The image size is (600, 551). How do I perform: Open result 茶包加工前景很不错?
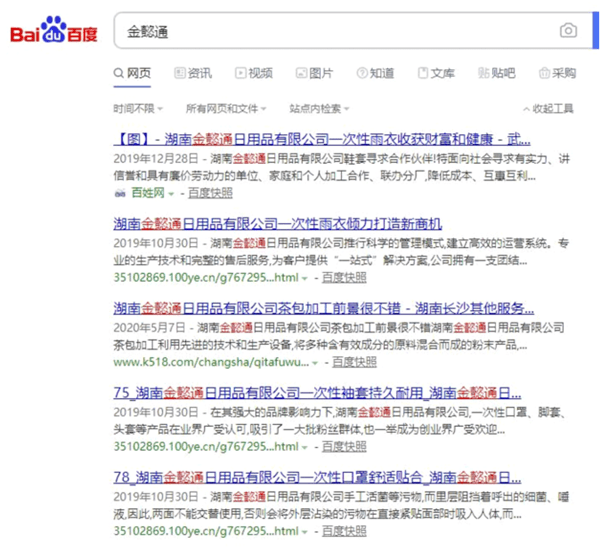click(x=324, y=308)
